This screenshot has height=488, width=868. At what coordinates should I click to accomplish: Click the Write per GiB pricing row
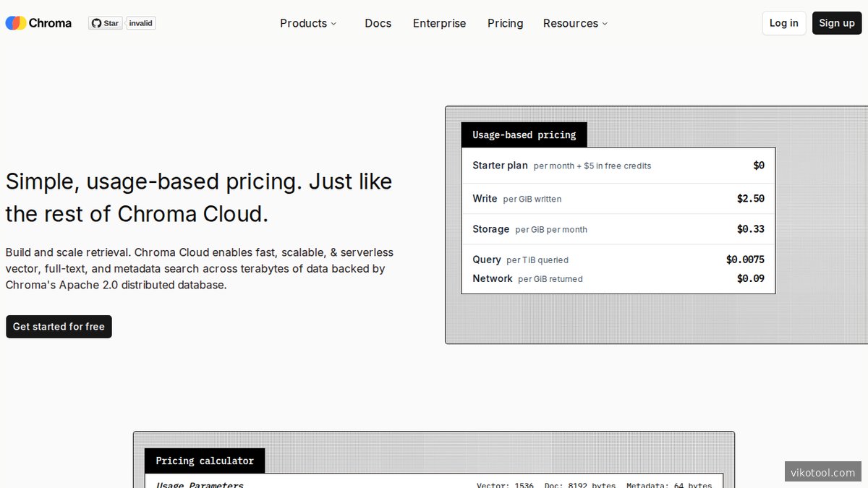(618, 198)
